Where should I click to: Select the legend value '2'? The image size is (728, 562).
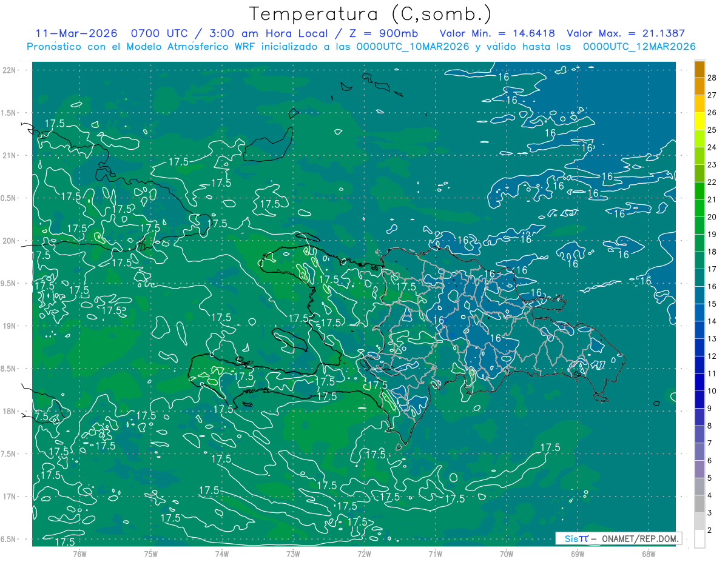[x=710, y=530]
